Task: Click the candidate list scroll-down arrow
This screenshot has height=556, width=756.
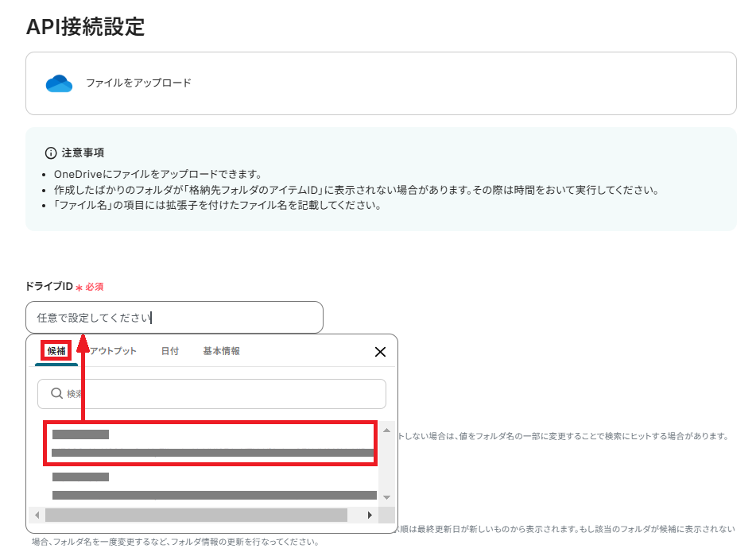Action: tap(386, 497)
